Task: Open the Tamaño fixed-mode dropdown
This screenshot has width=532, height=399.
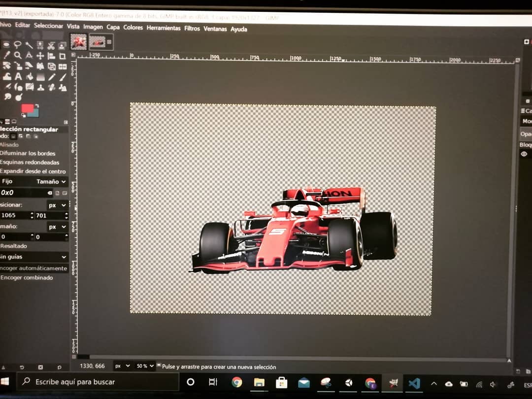Action: [51, 181]
